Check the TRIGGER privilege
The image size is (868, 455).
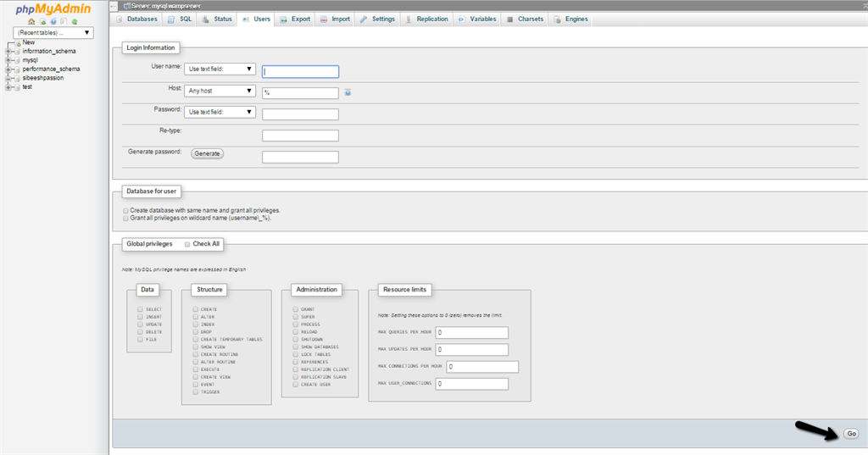coord(196,392)
